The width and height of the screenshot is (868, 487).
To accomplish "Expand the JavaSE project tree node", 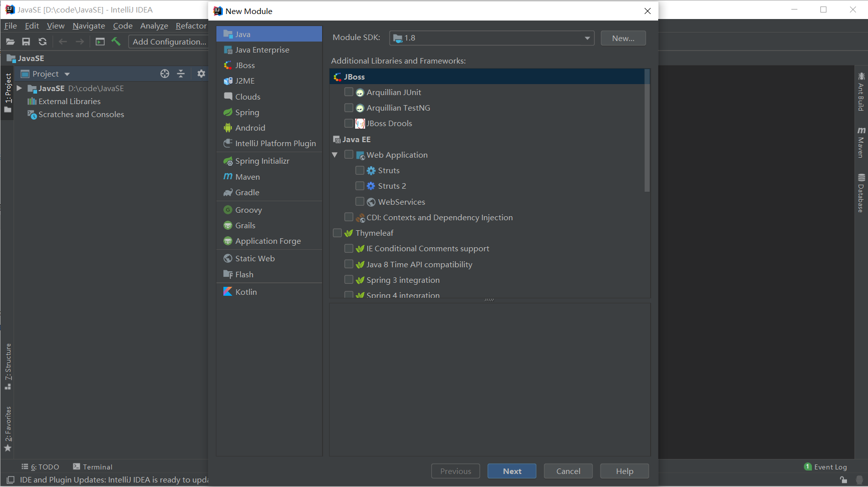I will pos(19,88).
